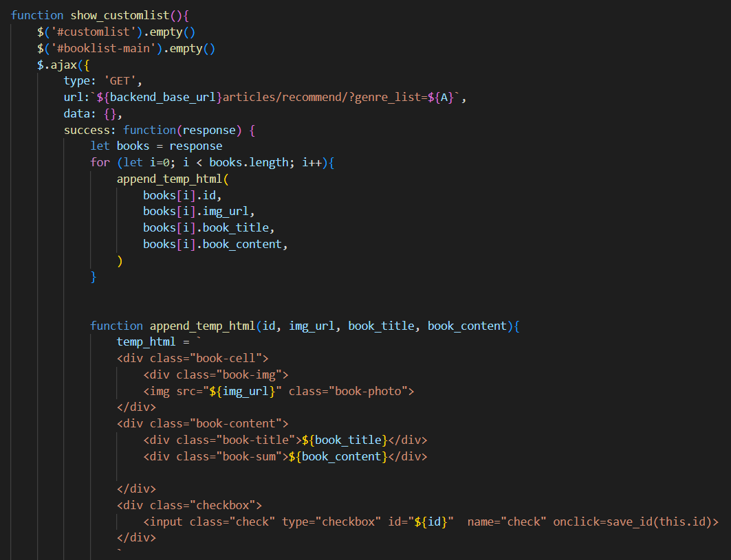Click name="check" attribute
The width and height of the screenshot is (731, 560).
click(507, 522)
